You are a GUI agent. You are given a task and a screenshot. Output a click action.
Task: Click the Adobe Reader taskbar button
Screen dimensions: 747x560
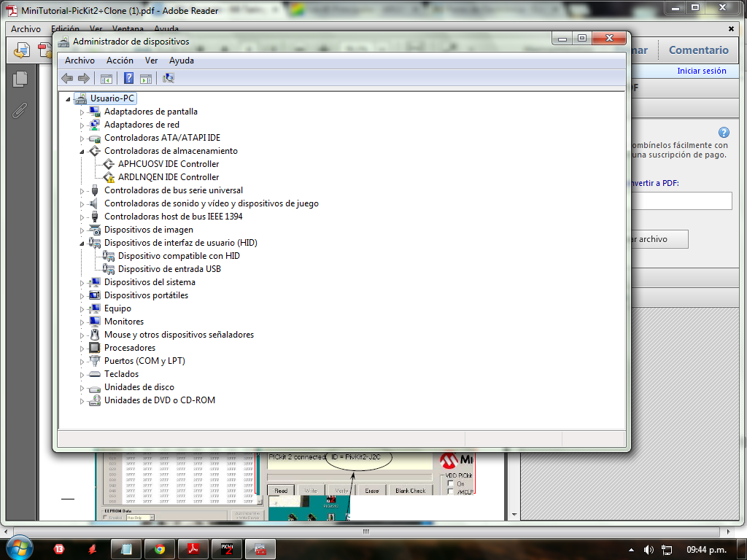coord(193,550)
